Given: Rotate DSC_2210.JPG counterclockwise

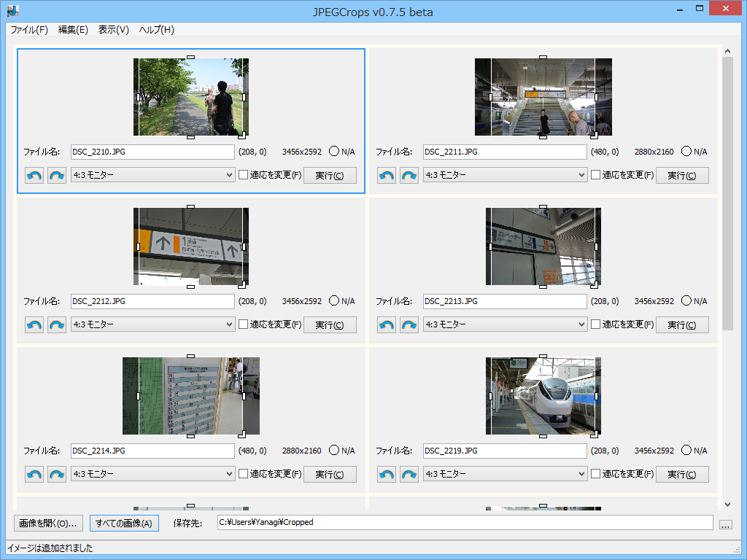Looking at the screenshot, I should pyautogui.click(x=34, y=175).
